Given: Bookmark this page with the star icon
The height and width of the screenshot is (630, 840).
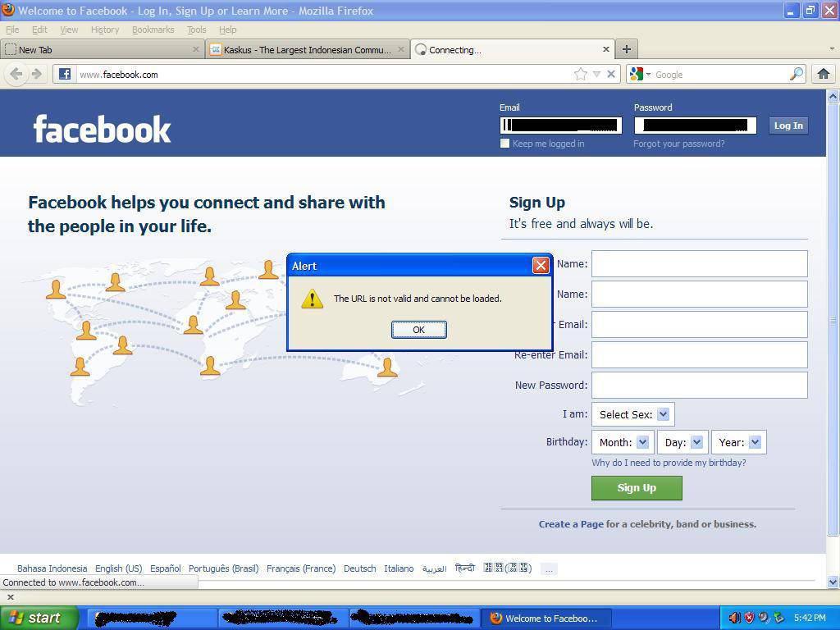Looking at the screenshot, I should coord(580,74).
